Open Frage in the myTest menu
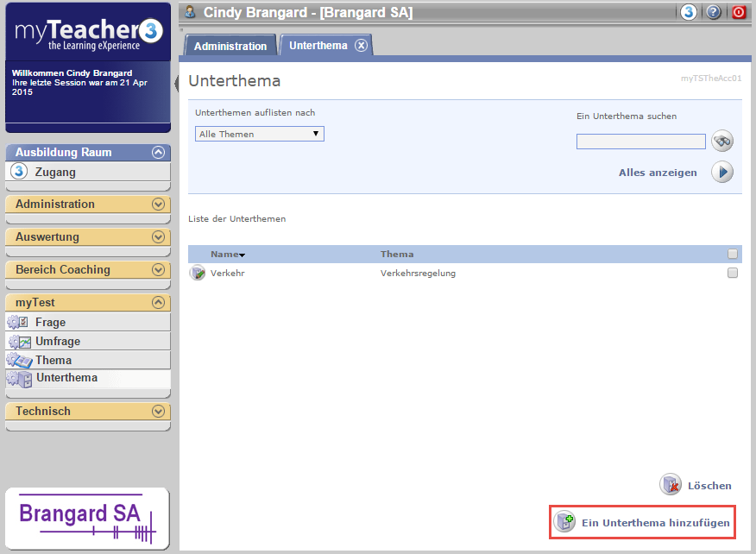 (x=50, y=322)
